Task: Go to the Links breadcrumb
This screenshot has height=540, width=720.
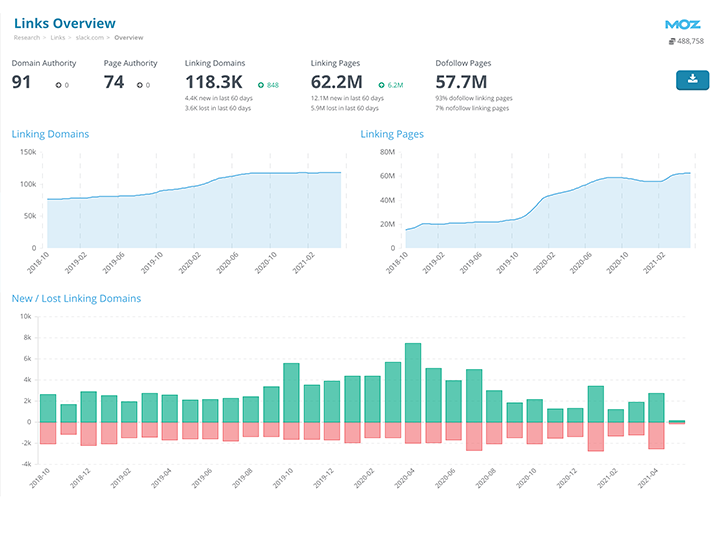Action: (58, 38)
